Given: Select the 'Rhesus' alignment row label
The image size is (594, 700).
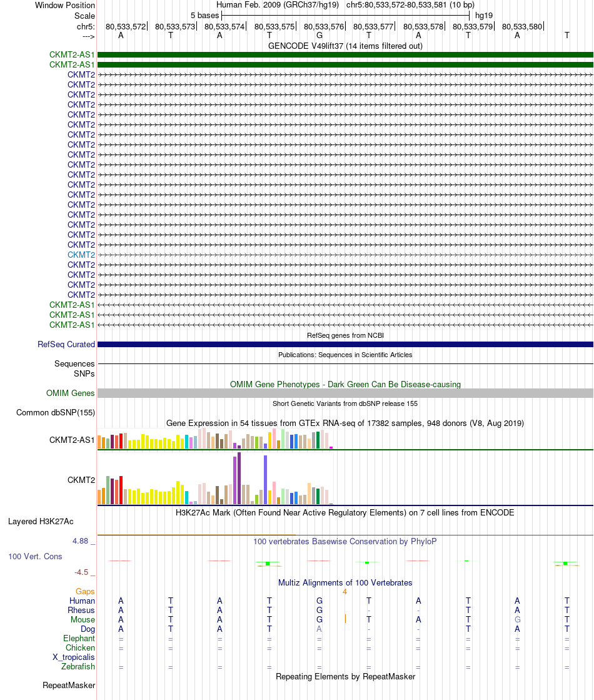Looking at the screenshot, I should tap(81, 611).
